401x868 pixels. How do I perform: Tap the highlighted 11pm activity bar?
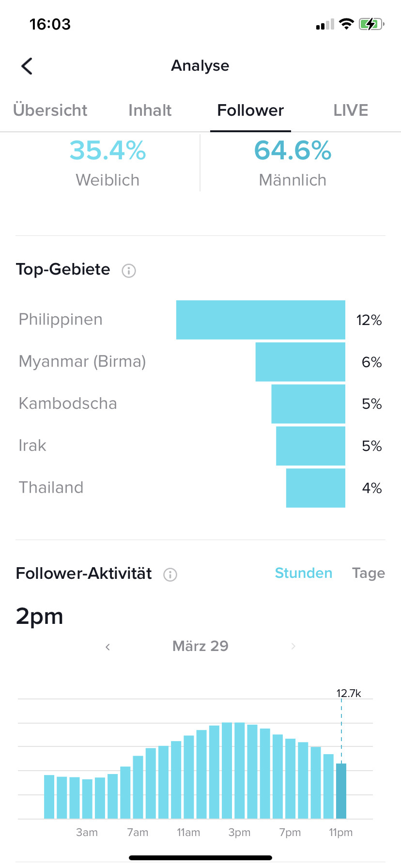coord(341,791)
